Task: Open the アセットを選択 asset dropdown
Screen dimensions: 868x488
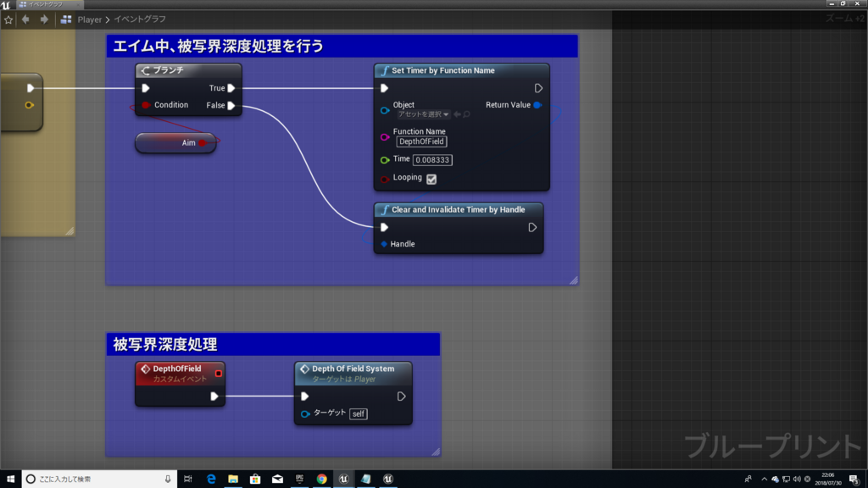Action: coord(422,115)
